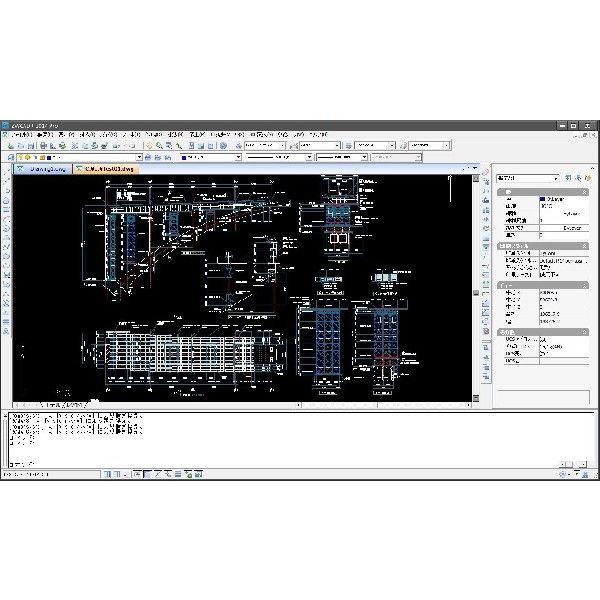Click in the command line input field

coord(283,464)
